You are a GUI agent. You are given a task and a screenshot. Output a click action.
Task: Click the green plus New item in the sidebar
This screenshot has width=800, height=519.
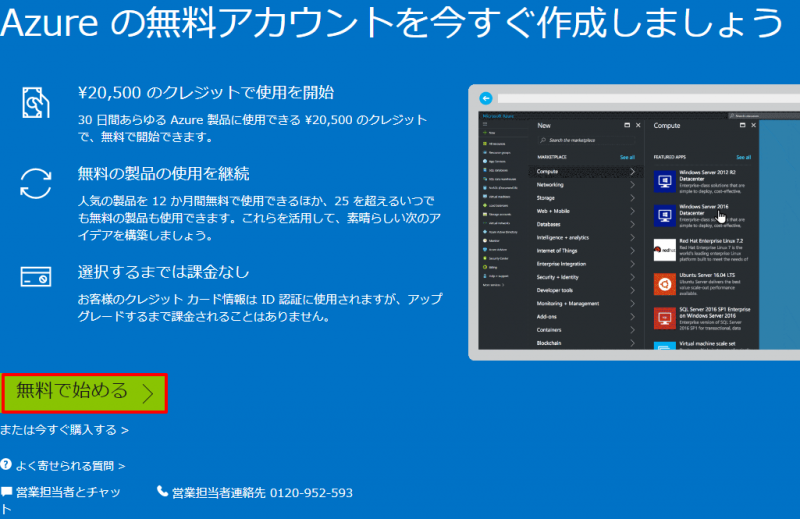[x=489, y=133]
